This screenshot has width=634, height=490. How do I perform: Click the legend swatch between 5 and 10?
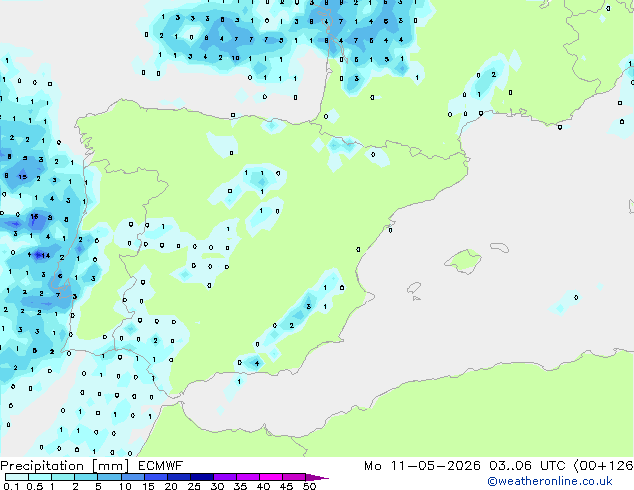tap(109, 477)
